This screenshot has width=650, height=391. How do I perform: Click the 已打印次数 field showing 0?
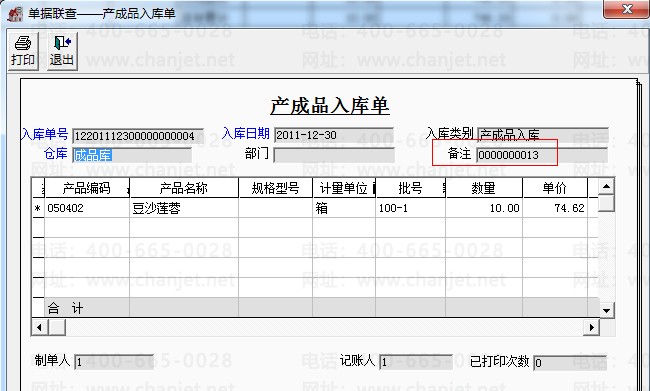570,363
